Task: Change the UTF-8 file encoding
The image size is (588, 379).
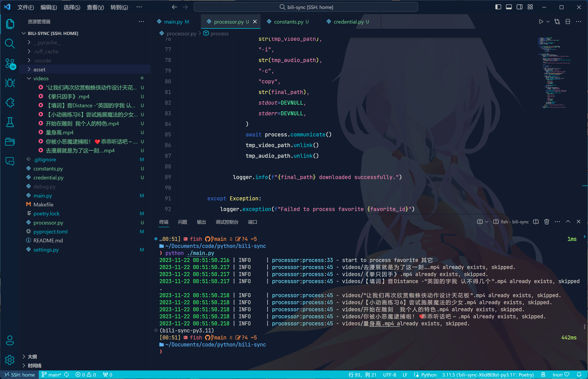Action: (x=389, y=375)
